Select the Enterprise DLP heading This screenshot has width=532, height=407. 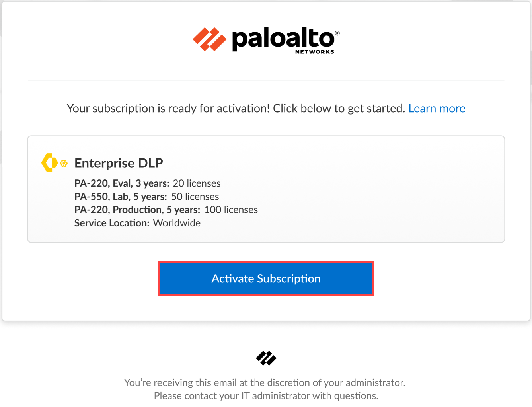(x=119, y=163)
